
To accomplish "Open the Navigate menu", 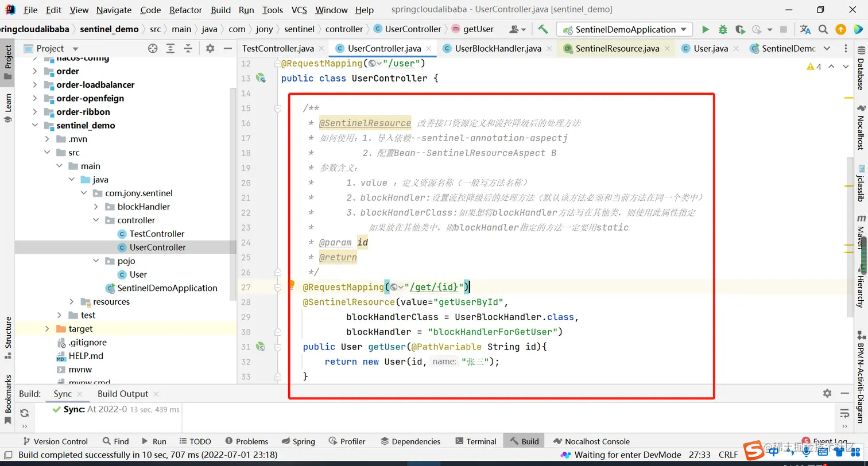I will pyautogui.click(x=114, y=10).
